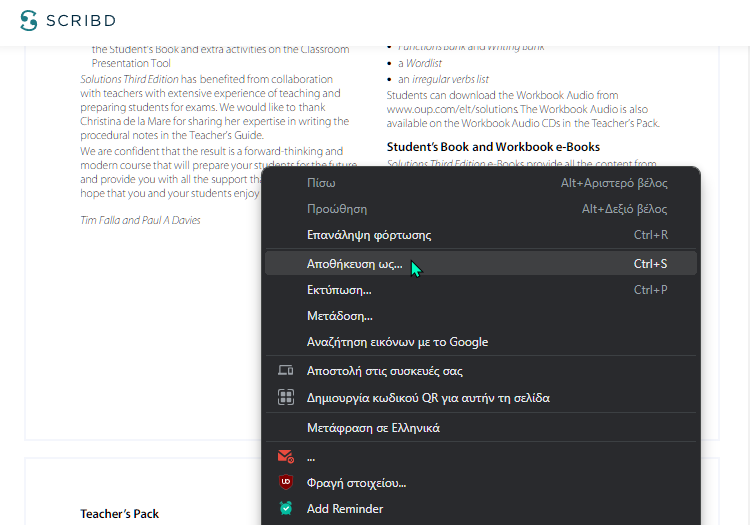Open the SCRIBD wordmark home link
750x525 pixels.
point(81,21)
